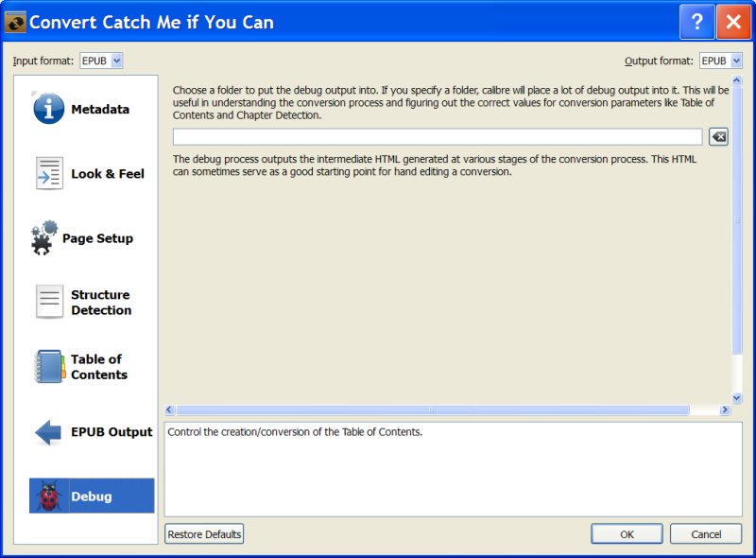Click Restore Defaults button

(x=204, y=534)
